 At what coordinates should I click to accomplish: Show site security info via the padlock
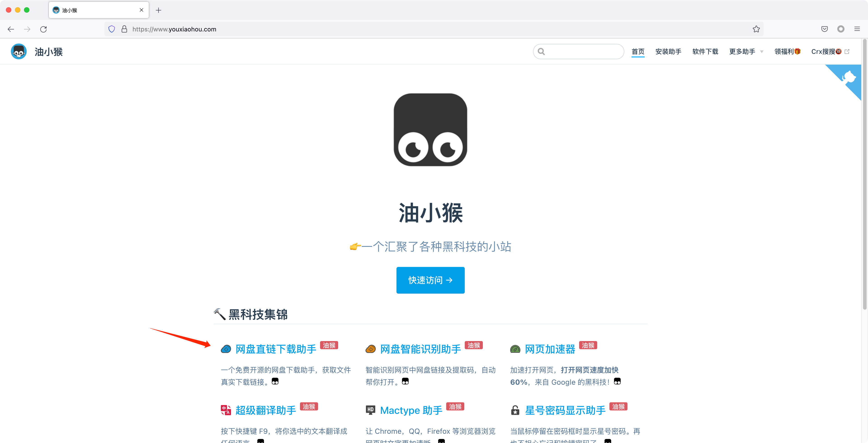(124, 29)
